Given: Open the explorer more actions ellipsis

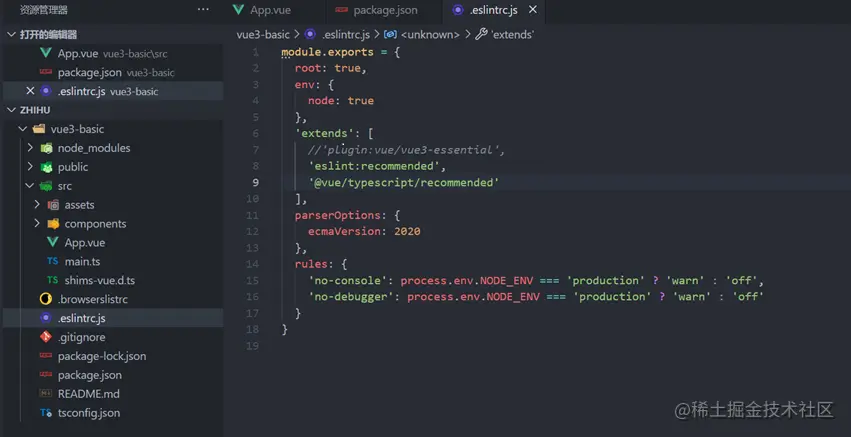Looking at the screenshot, I should [203, 10].
